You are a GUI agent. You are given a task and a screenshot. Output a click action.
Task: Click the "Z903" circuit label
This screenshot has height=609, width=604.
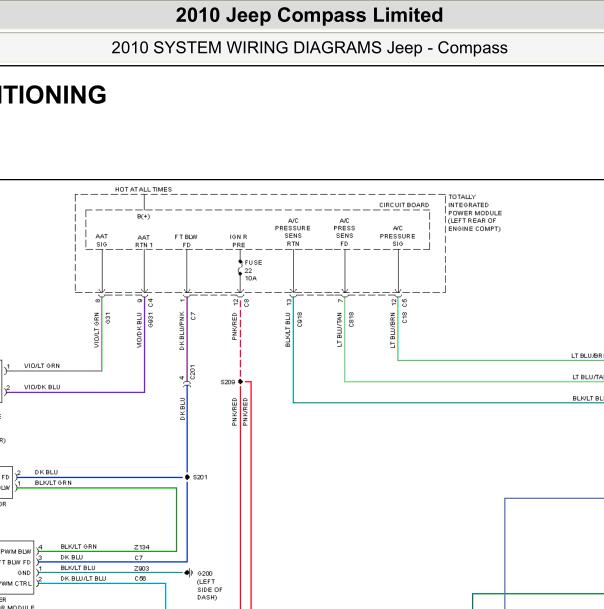[x=142, y=569]
